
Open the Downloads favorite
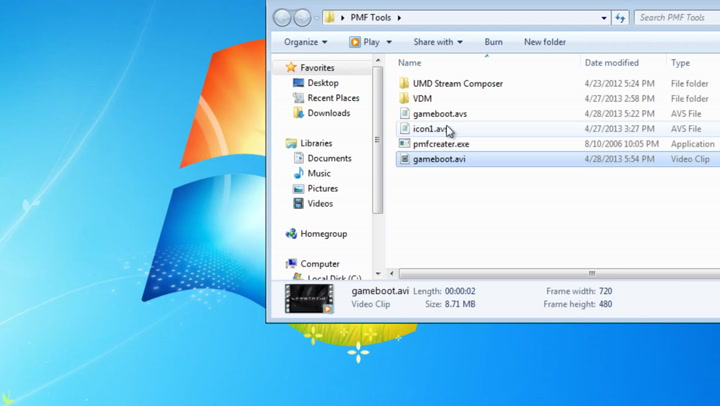click(328, 113)
